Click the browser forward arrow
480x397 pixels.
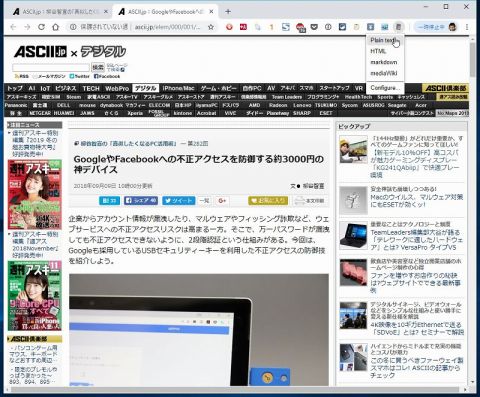27,27
